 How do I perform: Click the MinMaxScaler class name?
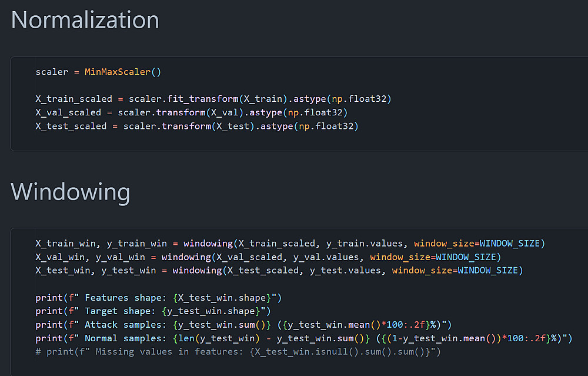point(118,72)
